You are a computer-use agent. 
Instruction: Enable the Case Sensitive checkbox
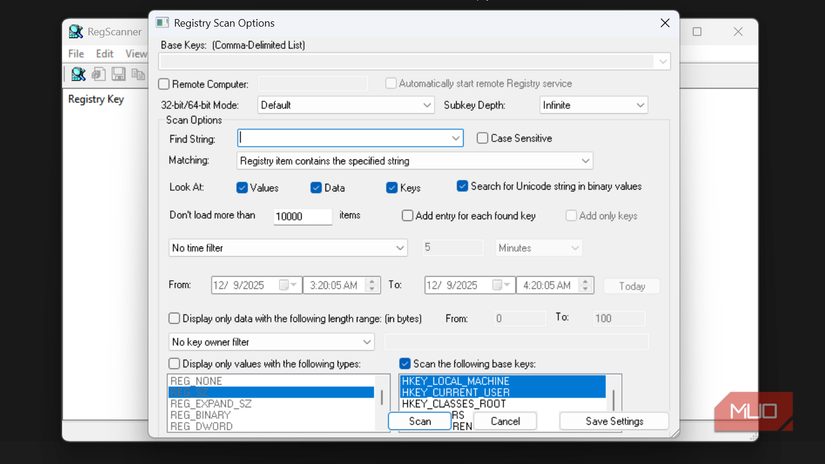point(482,138)
